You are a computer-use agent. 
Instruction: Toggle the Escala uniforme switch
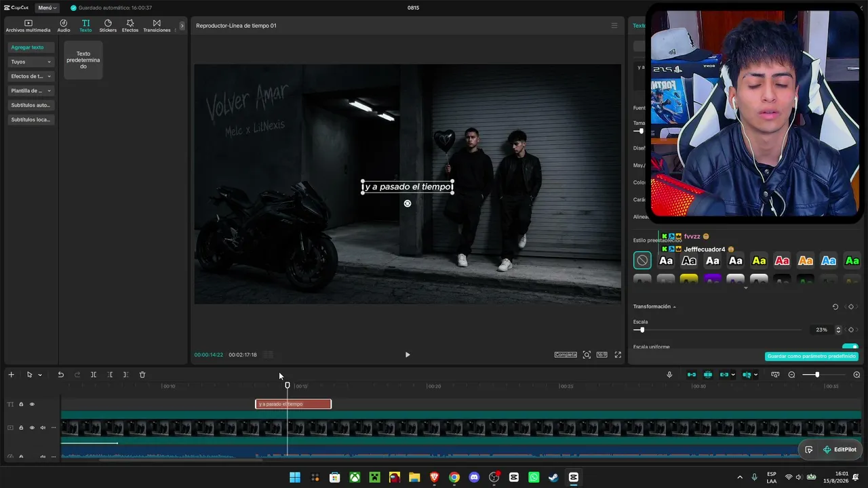[x=850, y=347]
